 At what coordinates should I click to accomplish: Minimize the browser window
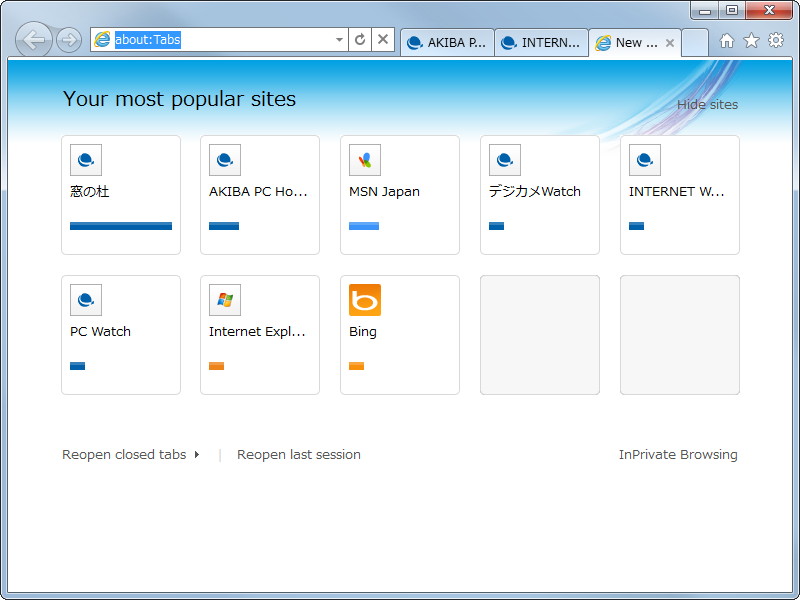coord(705,10)
